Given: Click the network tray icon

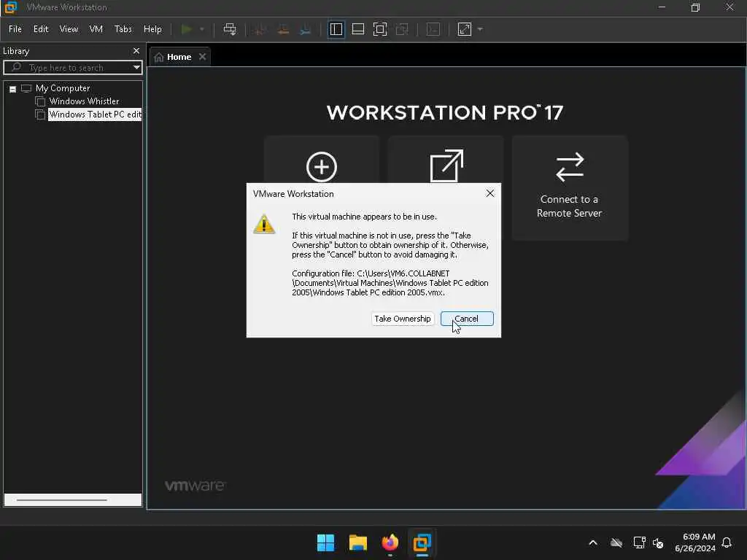Looking at the screenshot, I should [639, 542].
